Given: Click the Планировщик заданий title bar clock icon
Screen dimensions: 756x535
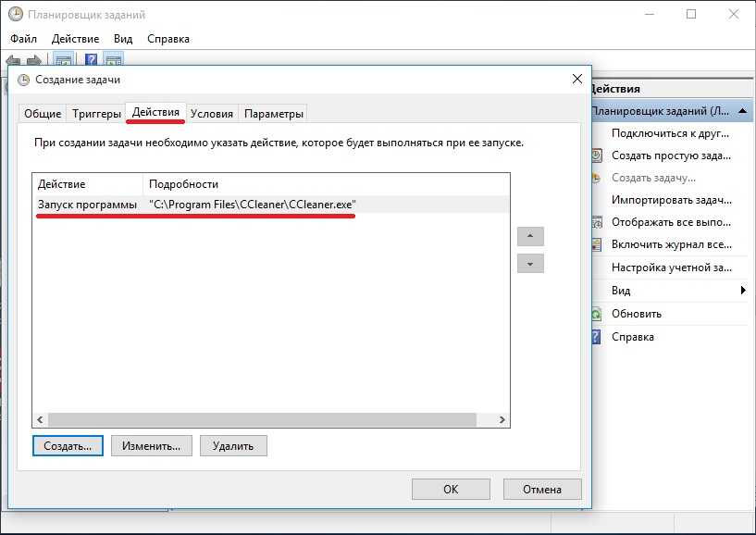Looking at the screenshot, I should pyautogui.click(x=16, y=14).
